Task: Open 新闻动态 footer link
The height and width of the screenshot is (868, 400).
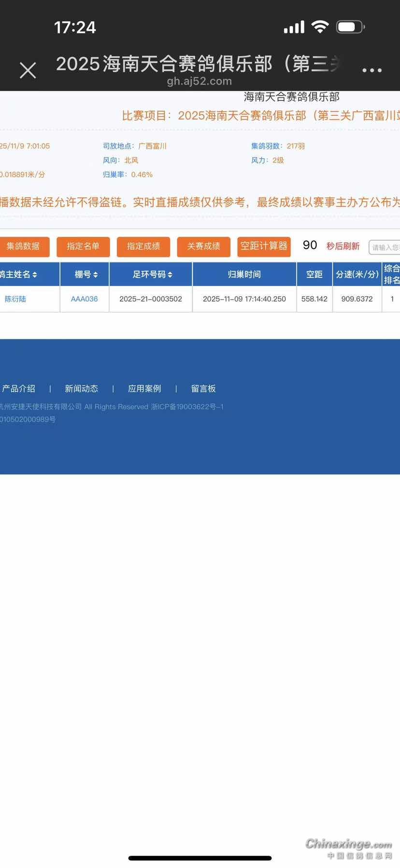Action: tap(81, 389)
